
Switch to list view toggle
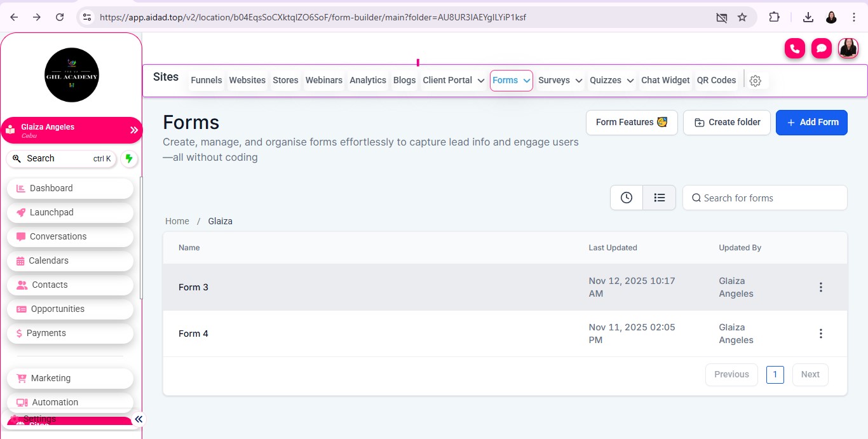tap(659, 198)
